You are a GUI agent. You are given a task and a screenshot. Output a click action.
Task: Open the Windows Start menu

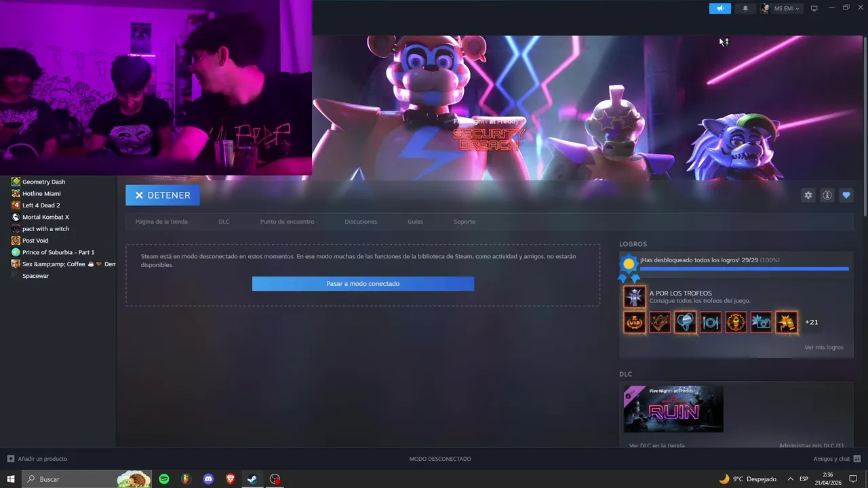tap(11, 479)
